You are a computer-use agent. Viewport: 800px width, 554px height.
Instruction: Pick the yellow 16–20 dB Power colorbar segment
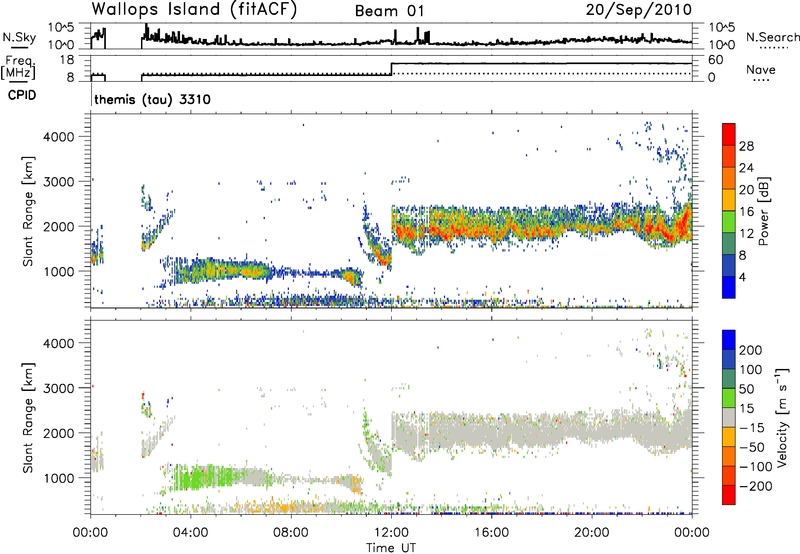tap(729, 200)
